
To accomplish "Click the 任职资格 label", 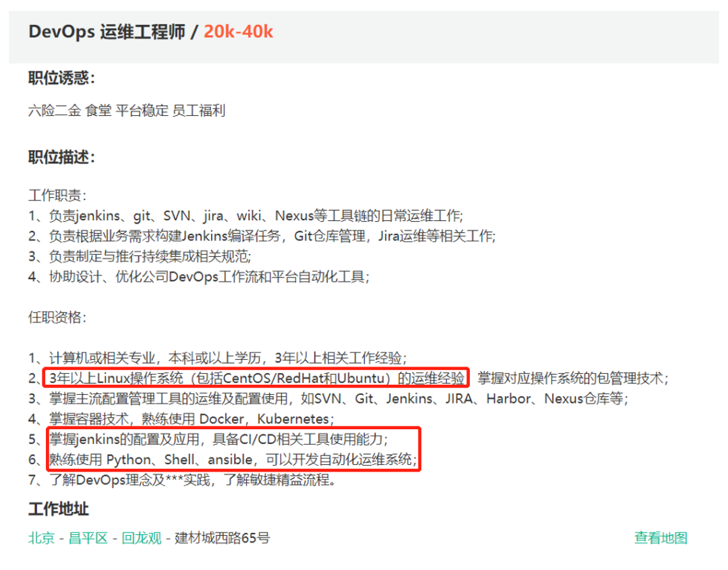I will click(57, 317).
